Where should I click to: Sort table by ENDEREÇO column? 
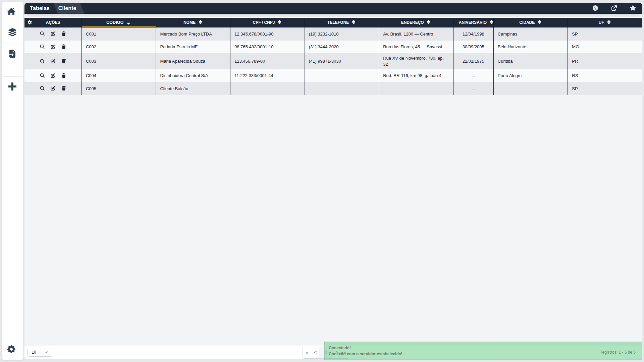click(x=416, y=22)
